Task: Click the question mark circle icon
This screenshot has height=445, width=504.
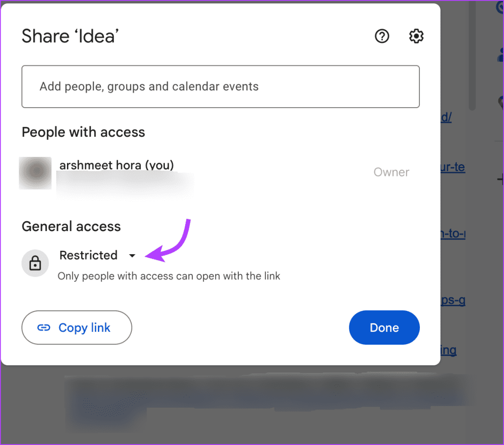Action: pos(382,36)
